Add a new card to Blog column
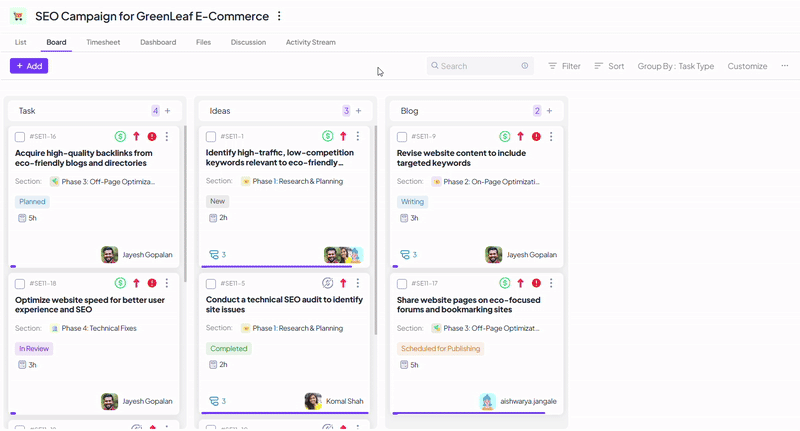Image resolution: width=800 pixels, height=431 pixels. coord(549,111)
